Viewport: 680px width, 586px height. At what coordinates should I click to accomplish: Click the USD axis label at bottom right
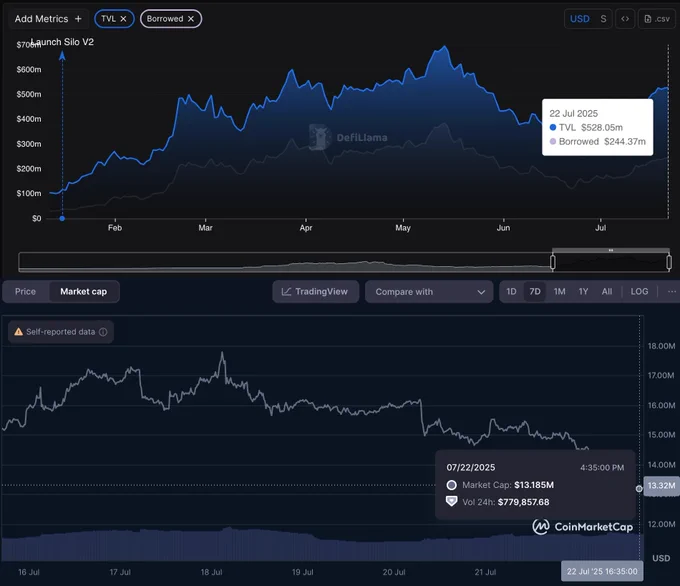pyautogui.click(x=661, y=558)
